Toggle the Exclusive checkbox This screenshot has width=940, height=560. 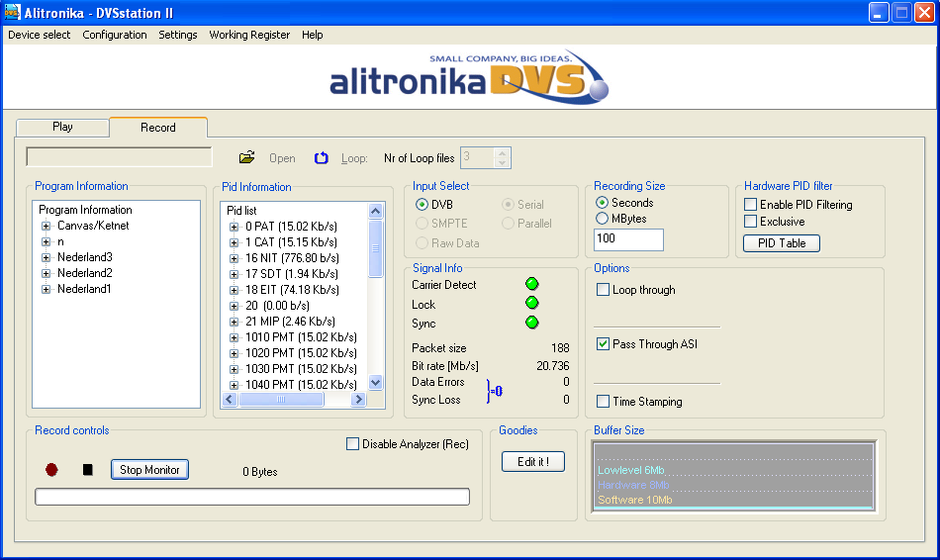[750, 222]
